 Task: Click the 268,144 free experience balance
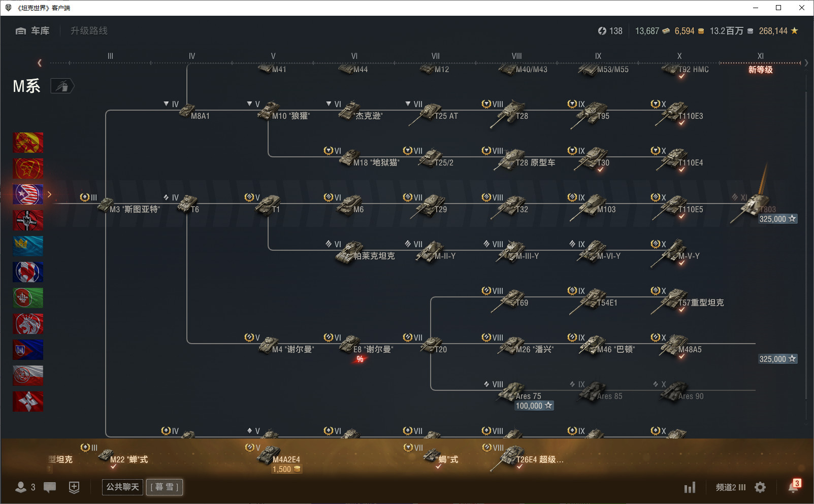click(778, 31)
